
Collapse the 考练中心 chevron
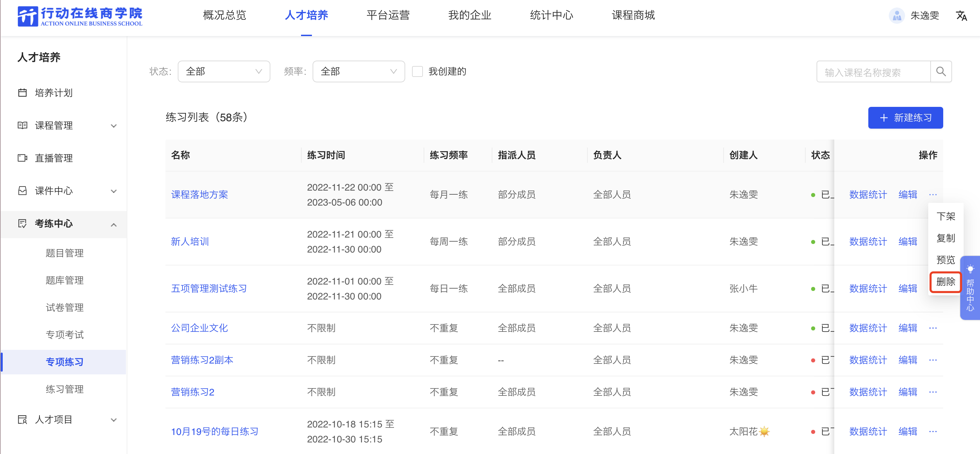113,225
